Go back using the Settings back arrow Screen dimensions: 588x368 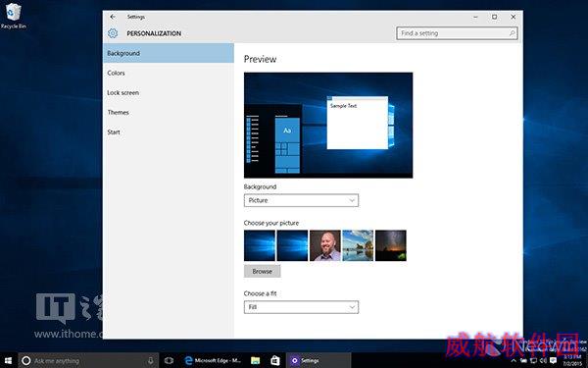click(113, 17)
